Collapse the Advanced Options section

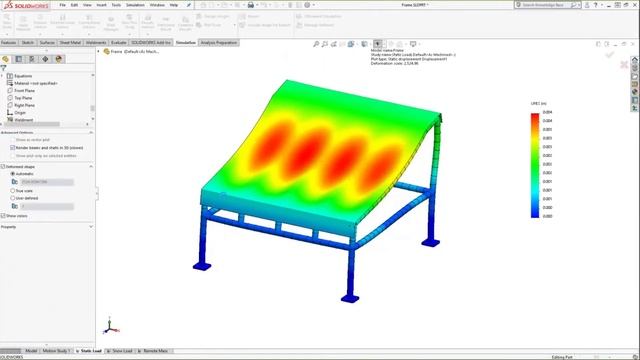click(91, 132)
